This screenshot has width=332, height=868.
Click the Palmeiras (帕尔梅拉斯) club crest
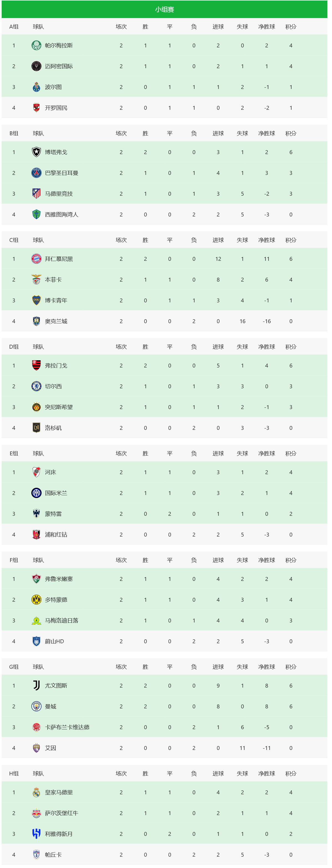point(36,45)
